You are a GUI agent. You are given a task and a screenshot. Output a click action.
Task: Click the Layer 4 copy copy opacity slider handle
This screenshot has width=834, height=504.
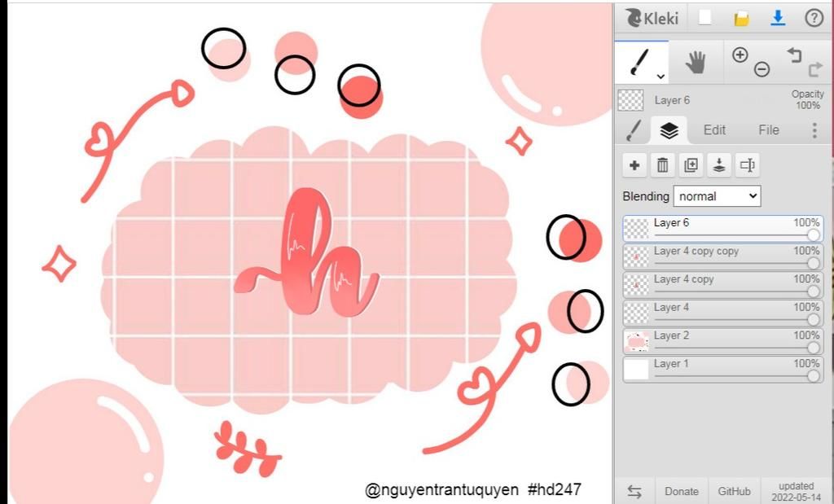click(x=814, y=263)
